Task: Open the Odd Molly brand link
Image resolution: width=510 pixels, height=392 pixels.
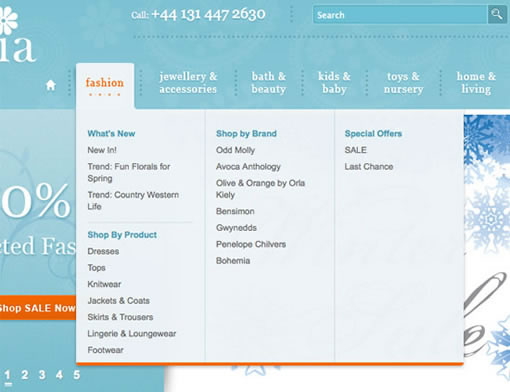Action: (235, 150)
